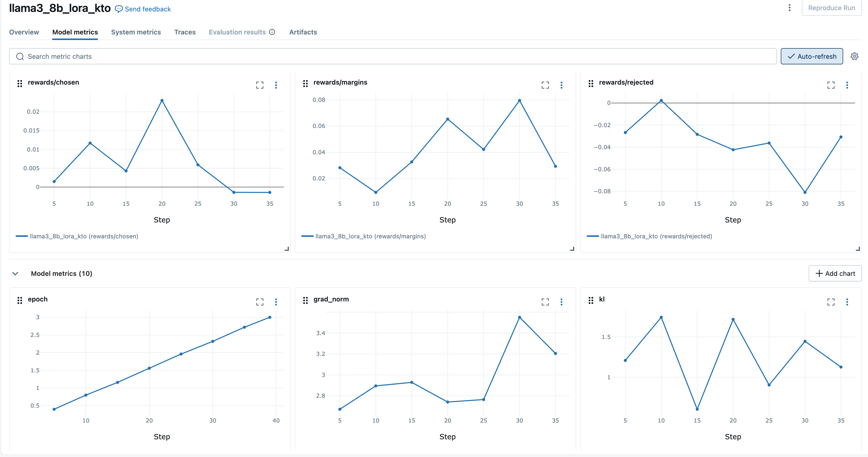Open chart settings gear icon
The image size is (868, 457).
click(854, 56)
